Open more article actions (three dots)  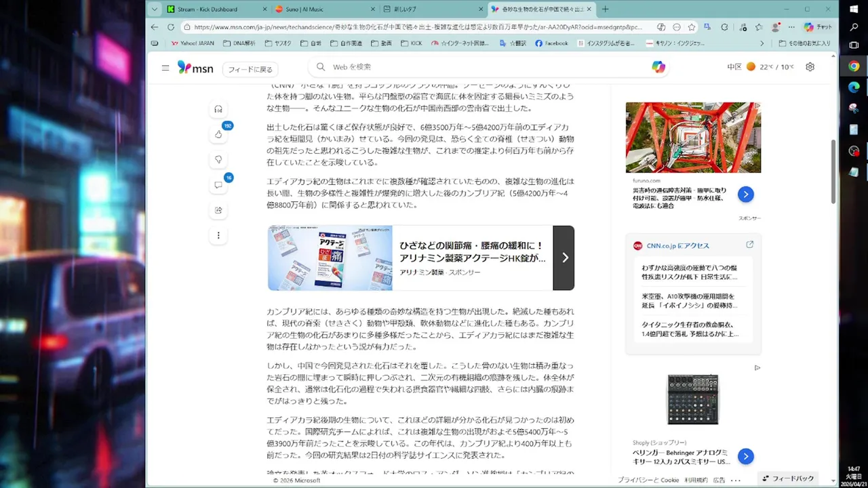218,235
